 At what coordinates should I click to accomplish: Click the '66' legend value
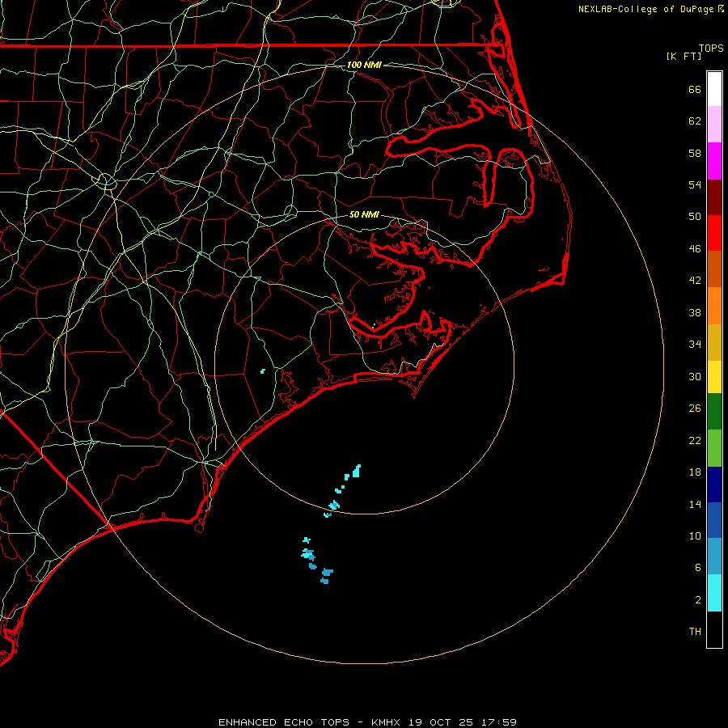[695, 89]
